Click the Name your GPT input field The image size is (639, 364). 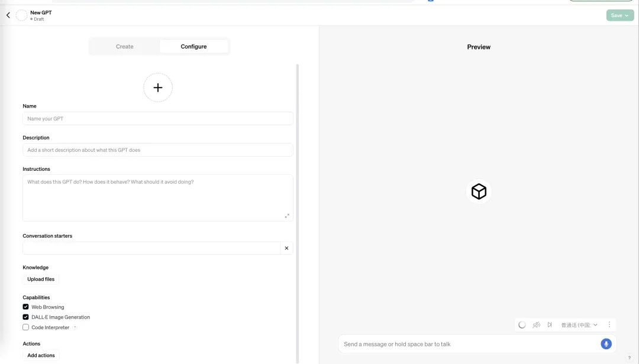coord(158,119)
